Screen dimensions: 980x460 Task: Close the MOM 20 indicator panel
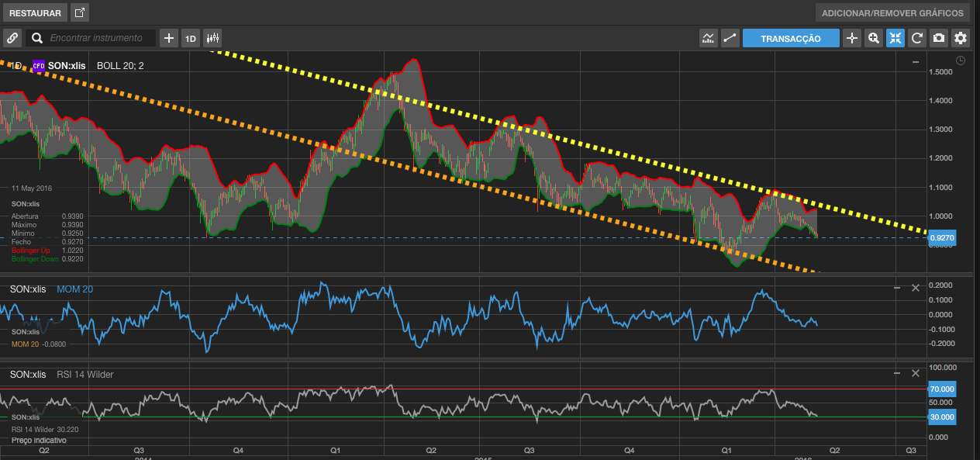tap(915, 288)
